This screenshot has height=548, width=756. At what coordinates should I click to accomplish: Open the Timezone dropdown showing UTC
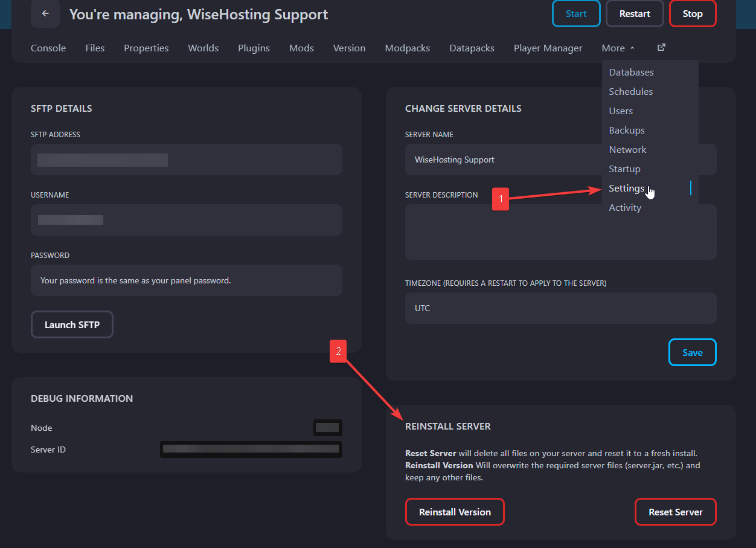click(560, 308)
